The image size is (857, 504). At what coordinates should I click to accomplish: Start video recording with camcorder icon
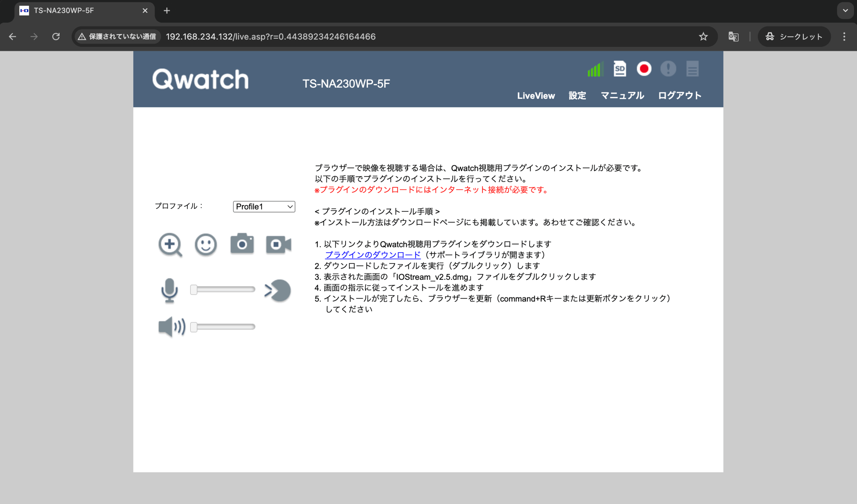[278, 245]
